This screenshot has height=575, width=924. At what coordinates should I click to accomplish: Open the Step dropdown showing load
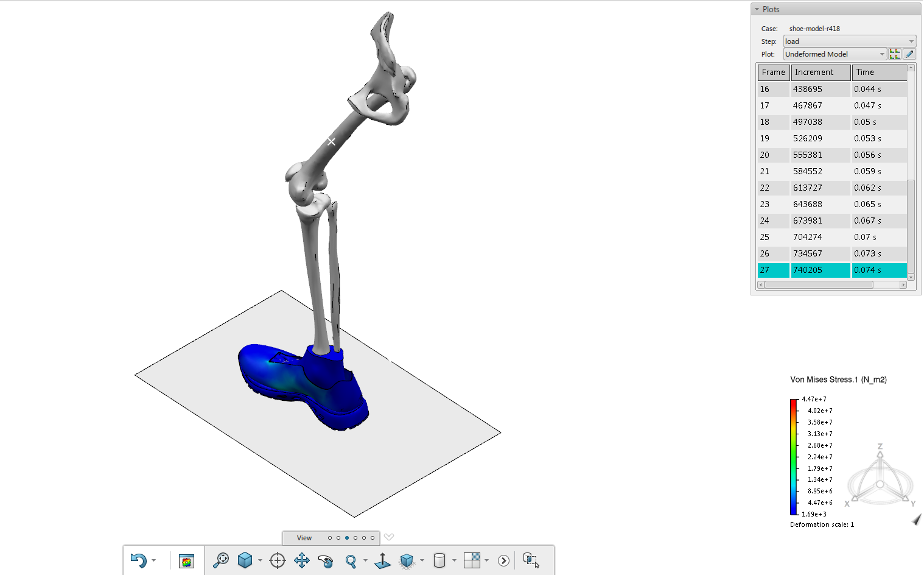849,41
